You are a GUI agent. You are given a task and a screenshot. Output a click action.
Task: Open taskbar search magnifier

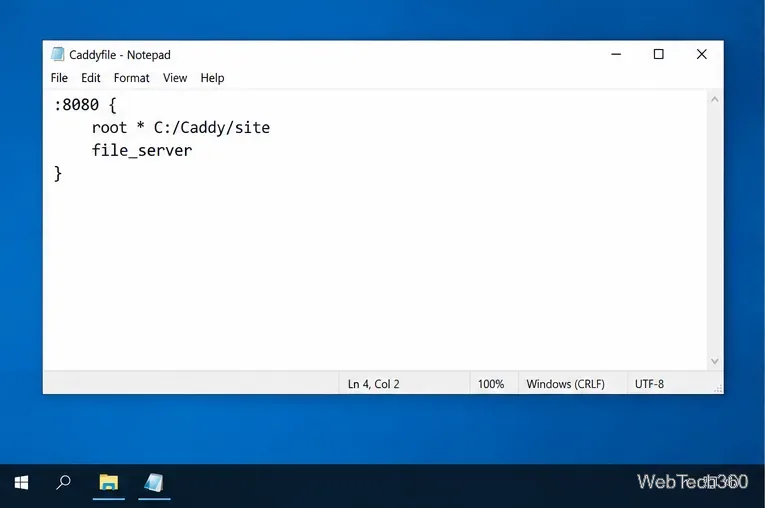tap(63, 483)
